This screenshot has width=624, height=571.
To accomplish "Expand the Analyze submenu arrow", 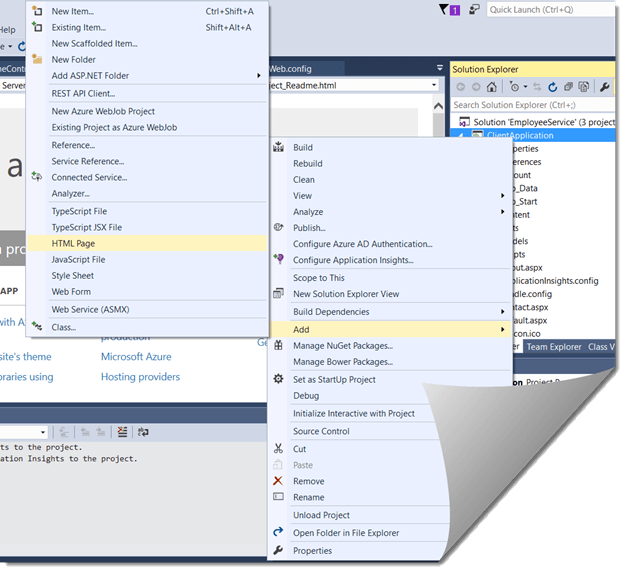I will pos(503,211).
